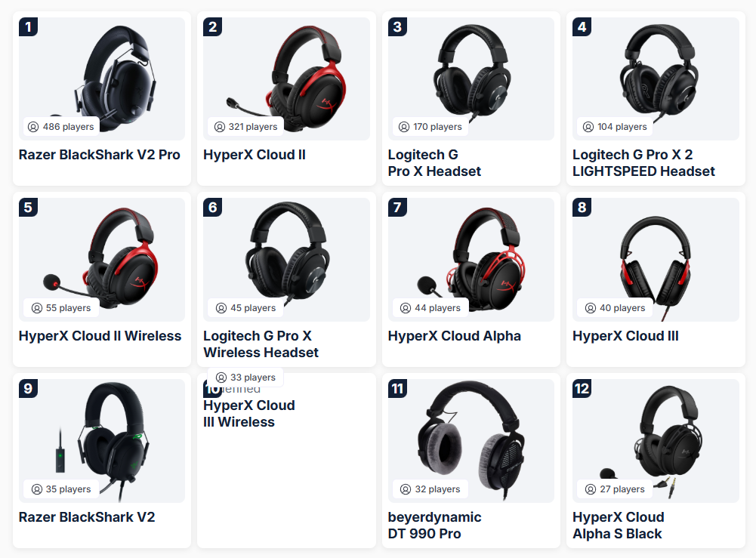This screenshot has height=558, width=756.
Task: Select the 32 players badge
Action: coord(430,489)
